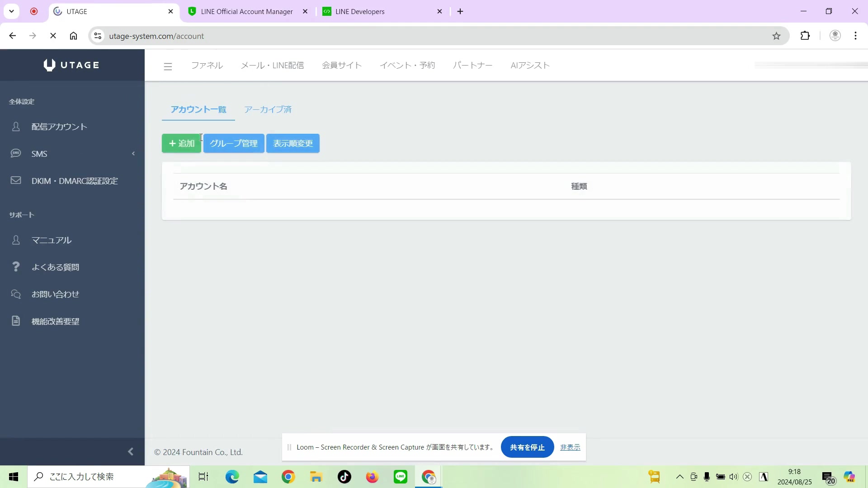Open the Chrome three-dot menu
868x488 pixels.
[855, 36]
